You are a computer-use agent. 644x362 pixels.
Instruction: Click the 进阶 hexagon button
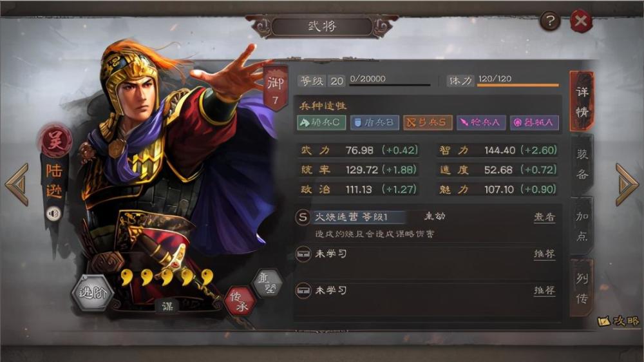point(92,292)
